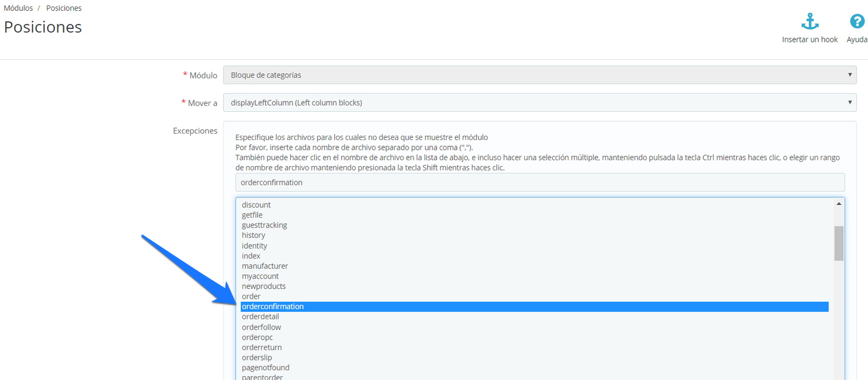Open Ayuda help question mark icon
This screenshot has height=380, width=868.
point(857,22)
